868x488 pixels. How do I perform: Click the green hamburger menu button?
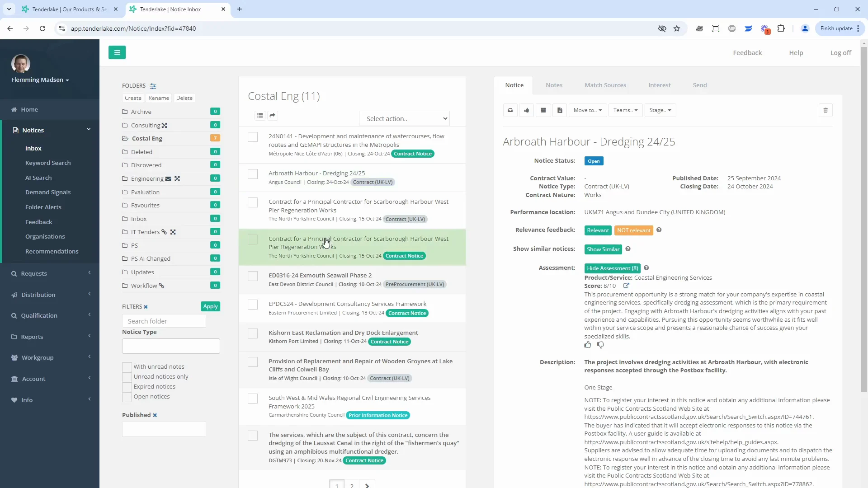tap(117, 52)
